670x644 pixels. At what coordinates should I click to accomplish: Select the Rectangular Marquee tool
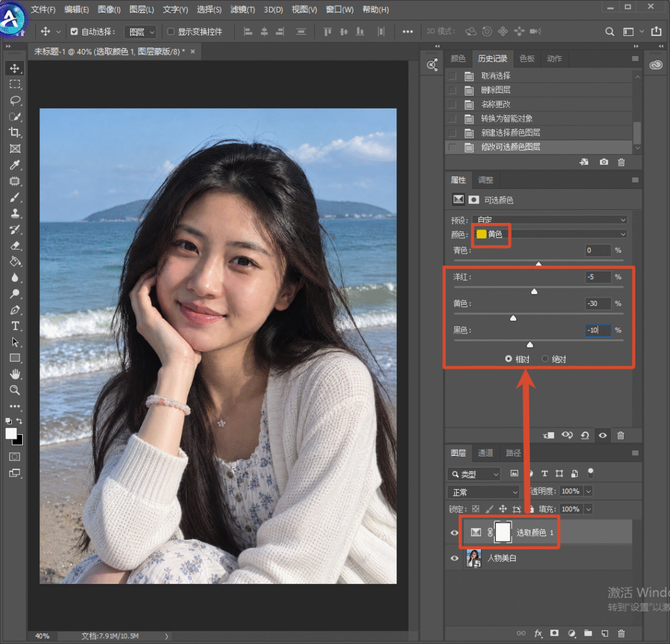15,84
